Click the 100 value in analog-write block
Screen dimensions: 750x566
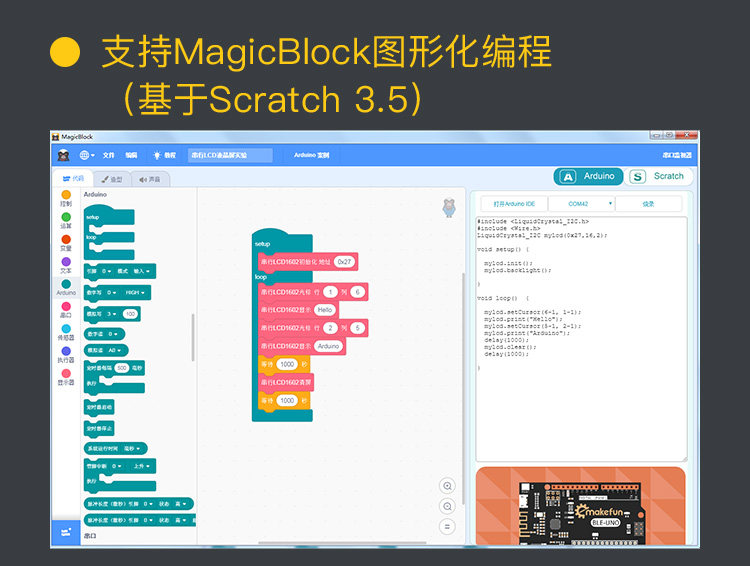130,314
